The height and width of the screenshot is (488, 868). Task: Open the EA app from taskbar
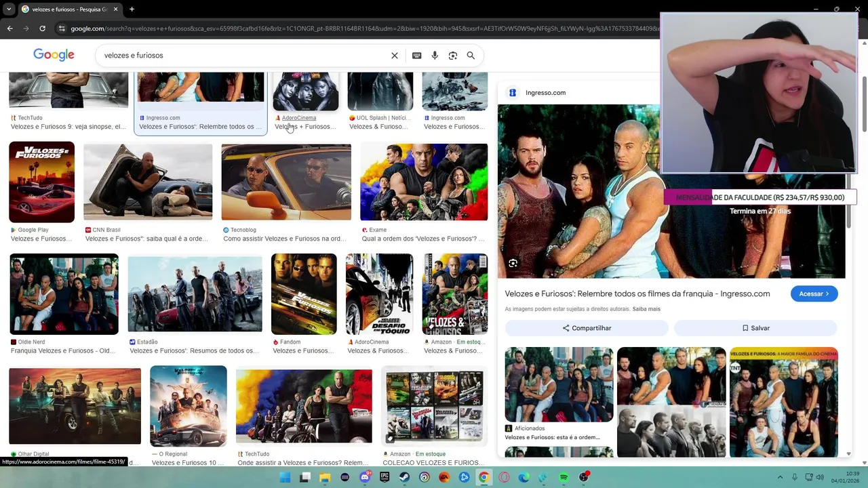[444, 477]
